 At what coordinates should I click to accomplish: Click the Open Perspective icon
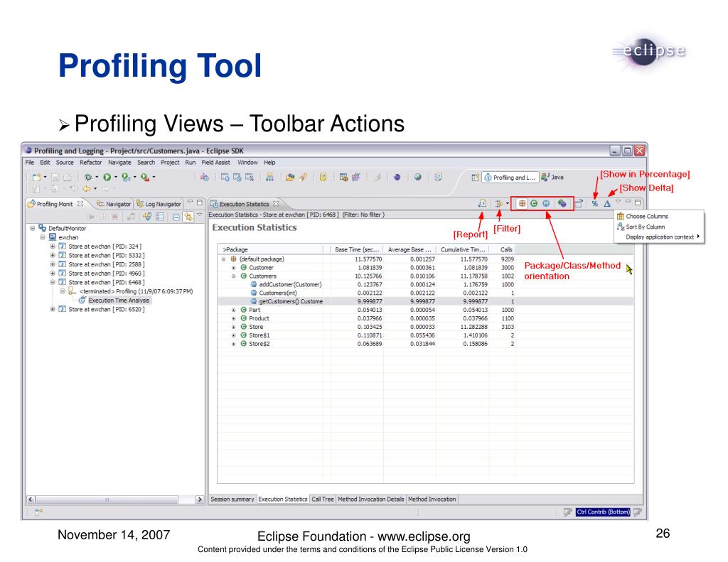click(x=475, y=178)
